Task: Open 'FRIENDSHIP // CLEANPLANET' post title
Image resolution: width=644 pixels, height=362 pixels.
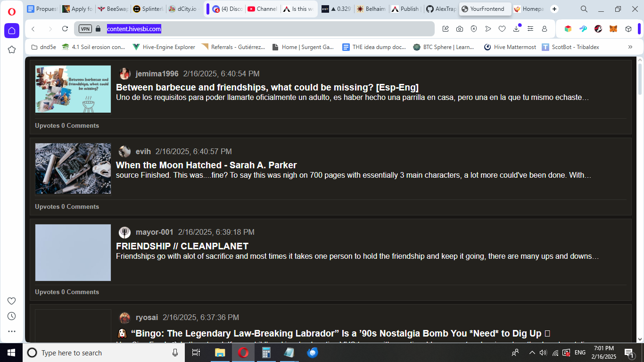Action: point(182,246)
